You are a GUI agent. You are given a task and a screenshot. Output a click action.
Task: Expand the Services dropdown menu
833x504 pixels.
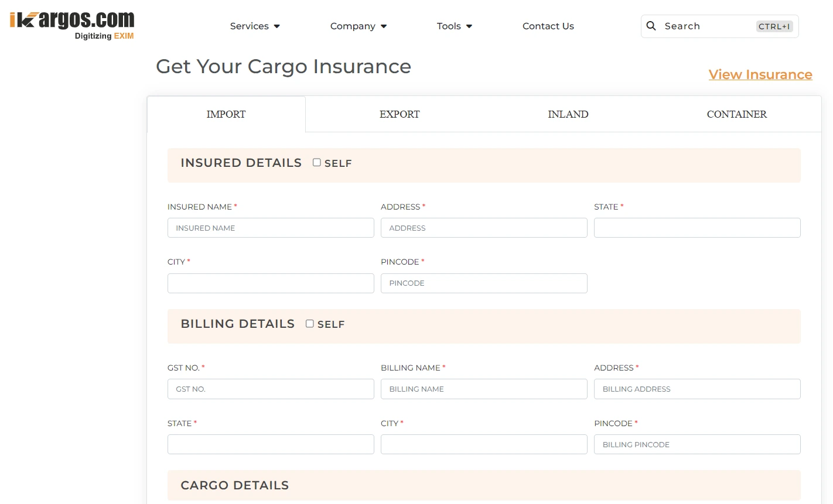pyautogui.click(x=255, y=26)
